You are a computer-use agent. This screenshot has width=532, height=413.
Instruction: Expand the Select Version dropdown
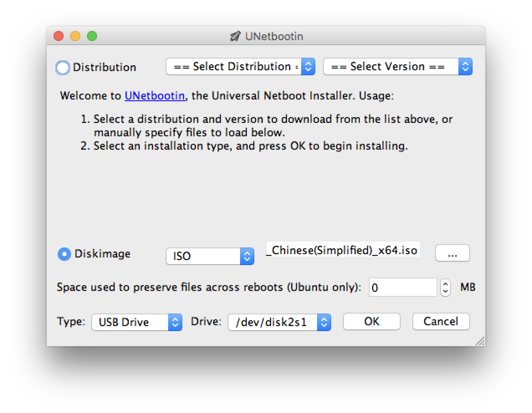(397, 67)
